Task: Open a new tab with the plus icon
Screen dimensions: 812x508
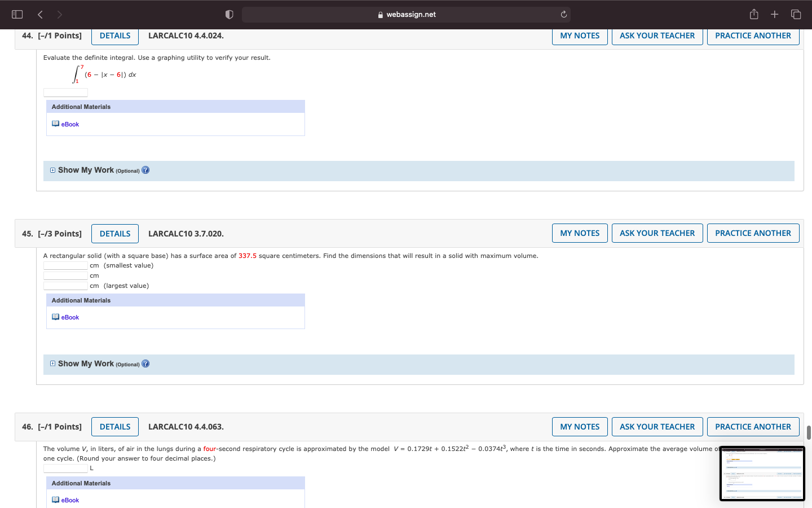Action: pos(774,14)
